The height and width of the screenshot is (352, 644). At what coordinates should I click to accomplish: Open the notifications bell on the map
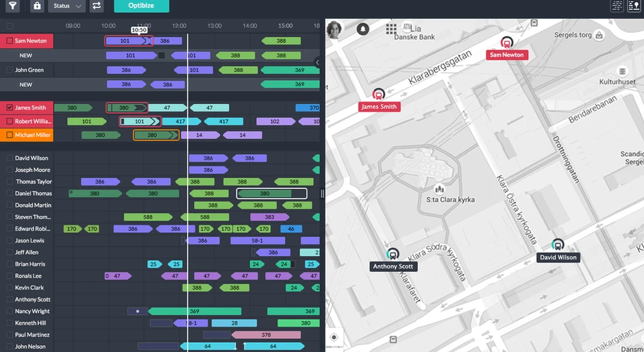[x=362, y=29]
